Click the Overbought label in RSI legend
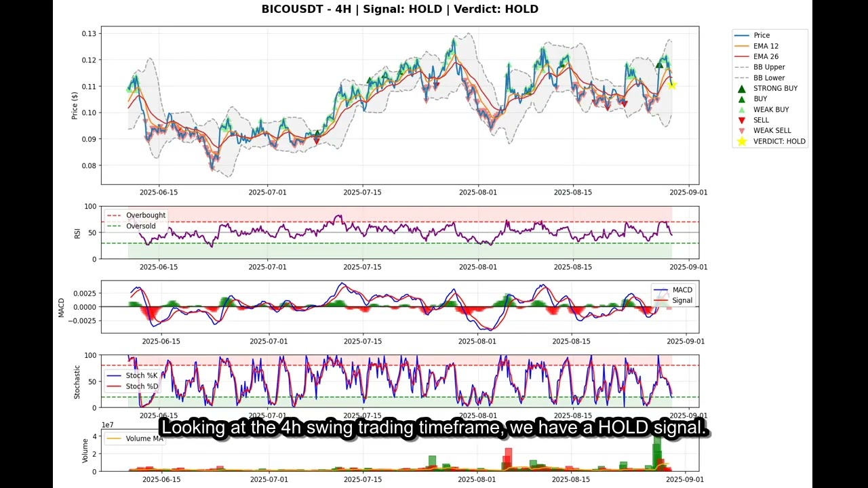The height and width of the screenshot is (488, 868). click(x=146, y=216)
